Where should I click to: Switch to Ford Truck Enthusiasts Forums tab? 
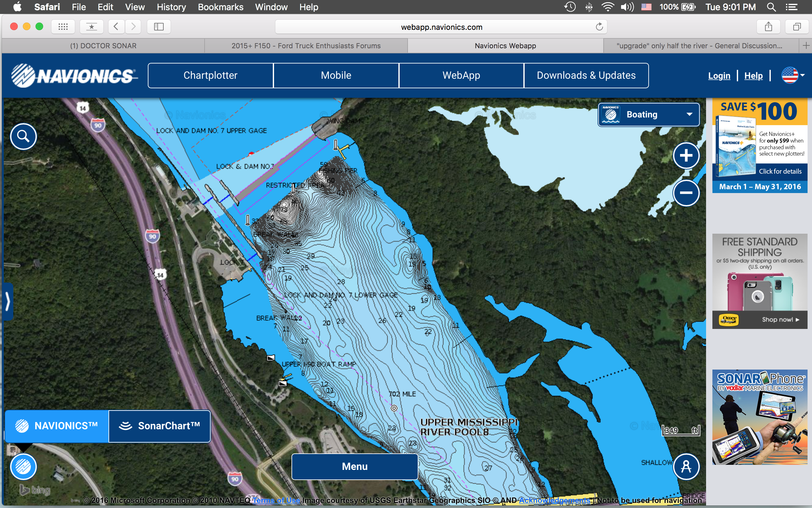tap(306, 46)
